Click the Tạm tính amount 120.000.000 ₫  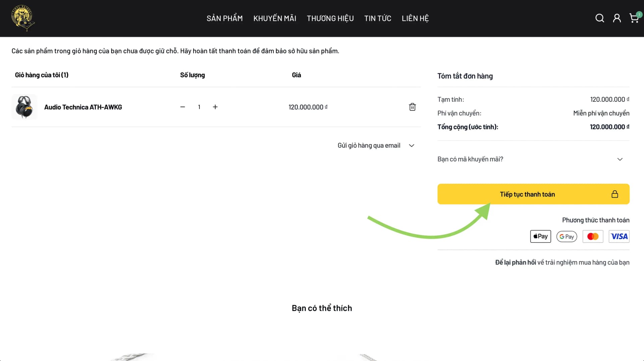610,99
